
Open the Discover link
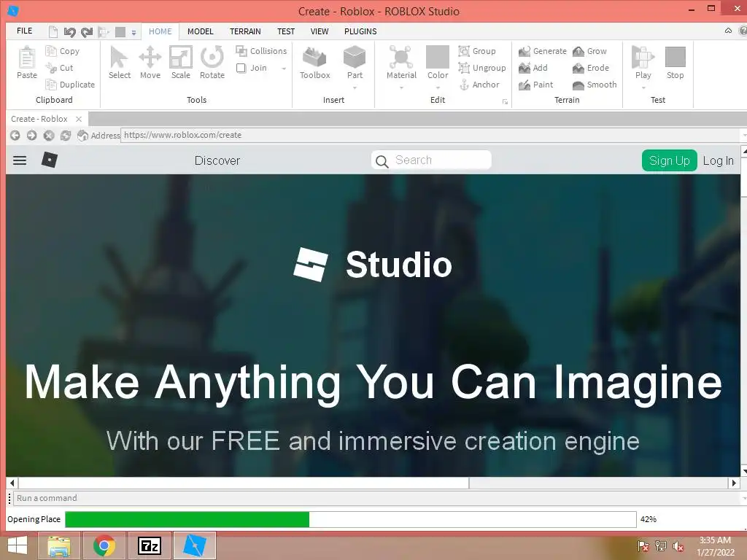pyautogui.click(x=217, y=160)
